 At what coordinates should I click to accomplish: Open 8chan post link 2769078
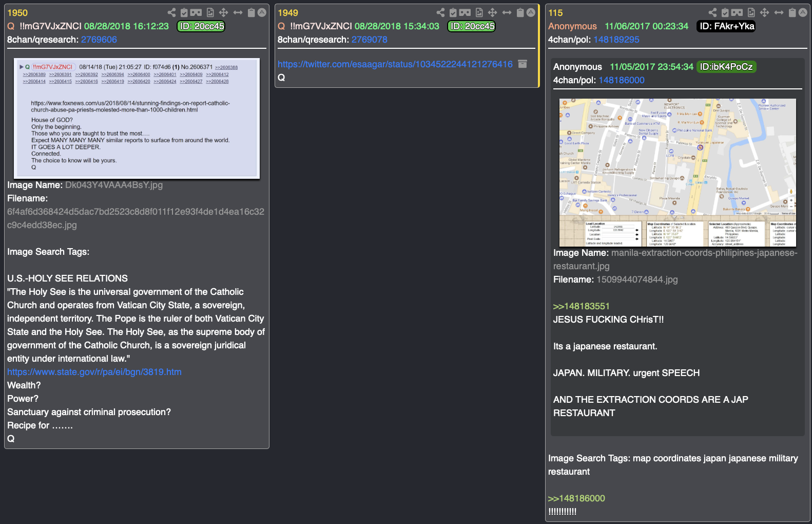point(369,40)
